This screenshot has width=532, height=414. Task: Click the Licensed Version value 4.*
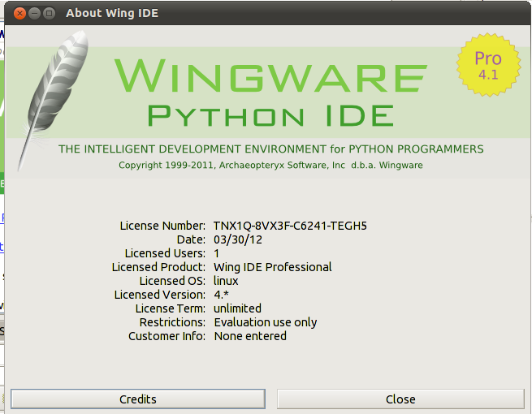click(x=221, y=295)
